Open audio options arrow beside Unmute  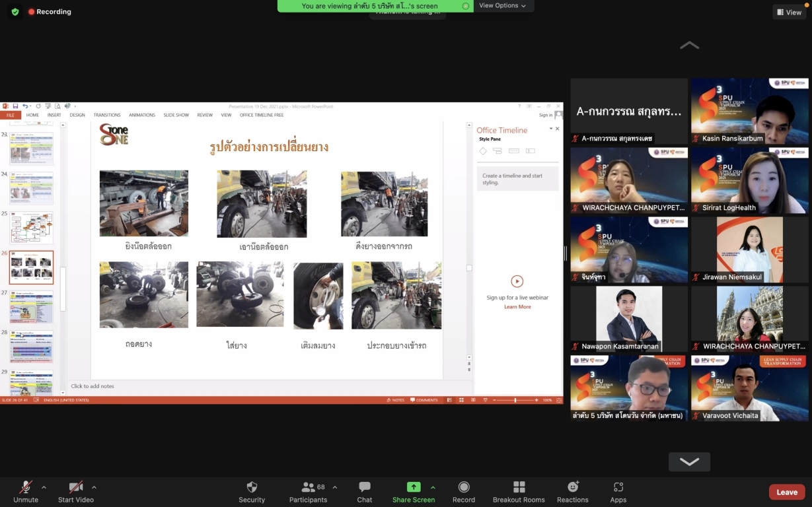[x=44, y=487]
